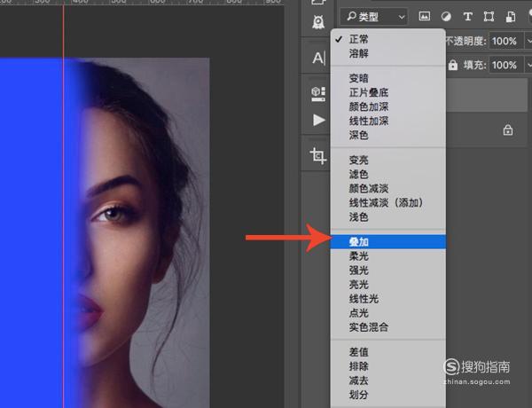Choose 点光 blend mode
This screenshot has width=532, height=408.
point(387,313)
